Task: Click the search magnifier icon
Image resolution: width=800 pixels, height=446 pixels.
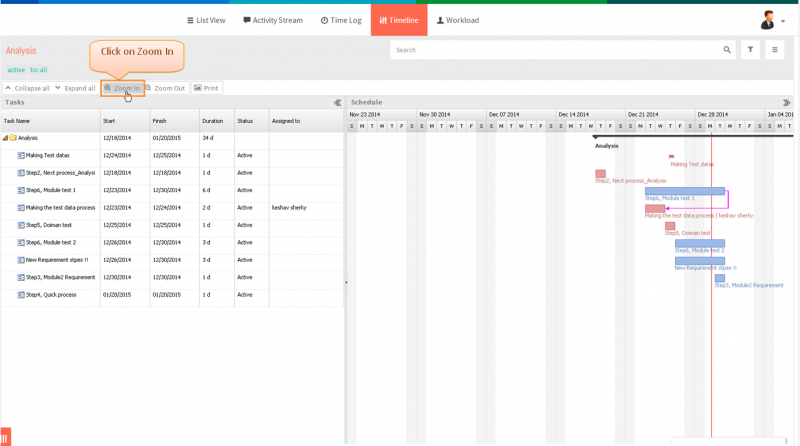Action: pyautogui.click(x=727, y=49)
